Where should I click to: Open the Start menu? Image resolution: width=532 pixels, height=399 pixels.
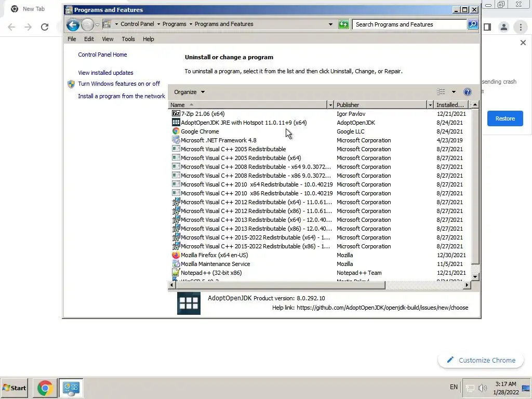point(14,388)
